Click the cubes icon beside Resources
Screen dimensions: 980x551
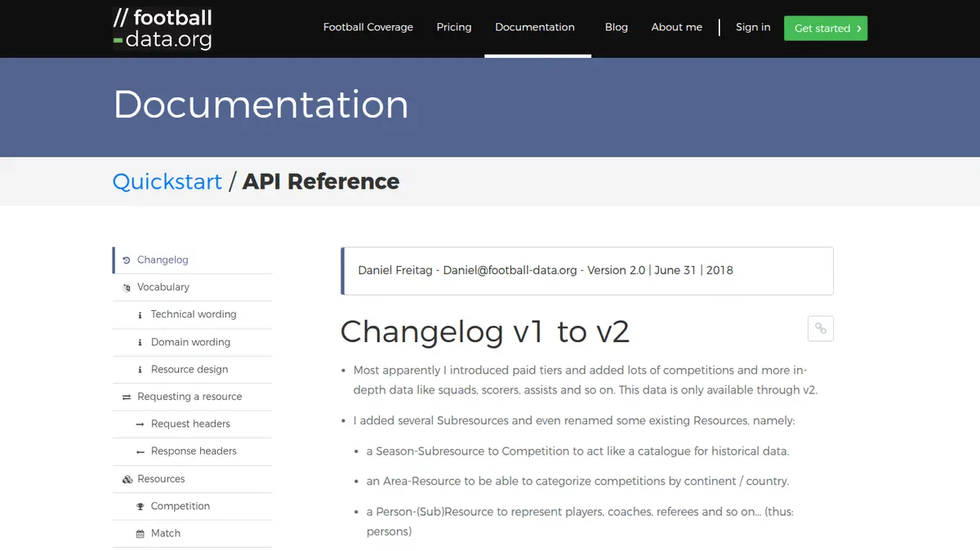pyautogui.click(x=127, y=479)
